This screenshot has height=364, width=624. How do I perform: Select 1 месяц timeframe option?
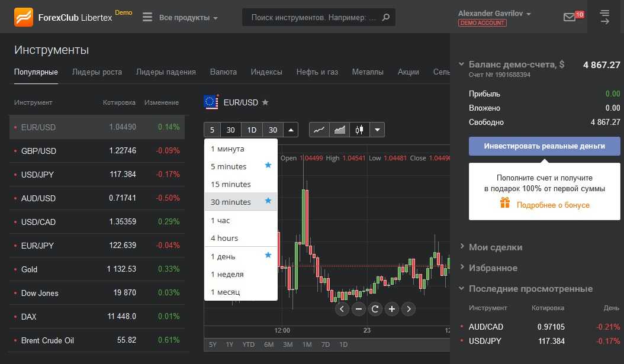point(241,292)
